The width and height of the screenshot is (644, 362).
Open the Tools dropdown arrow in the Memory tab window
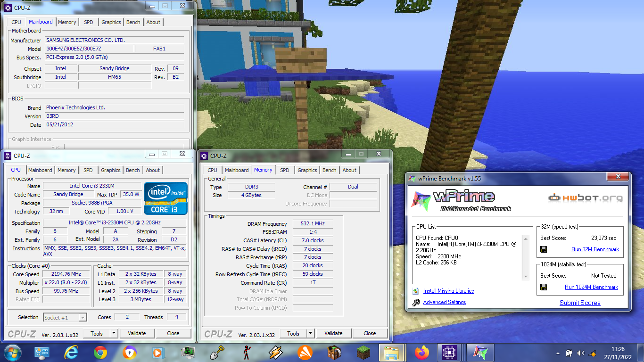point(310,333)
